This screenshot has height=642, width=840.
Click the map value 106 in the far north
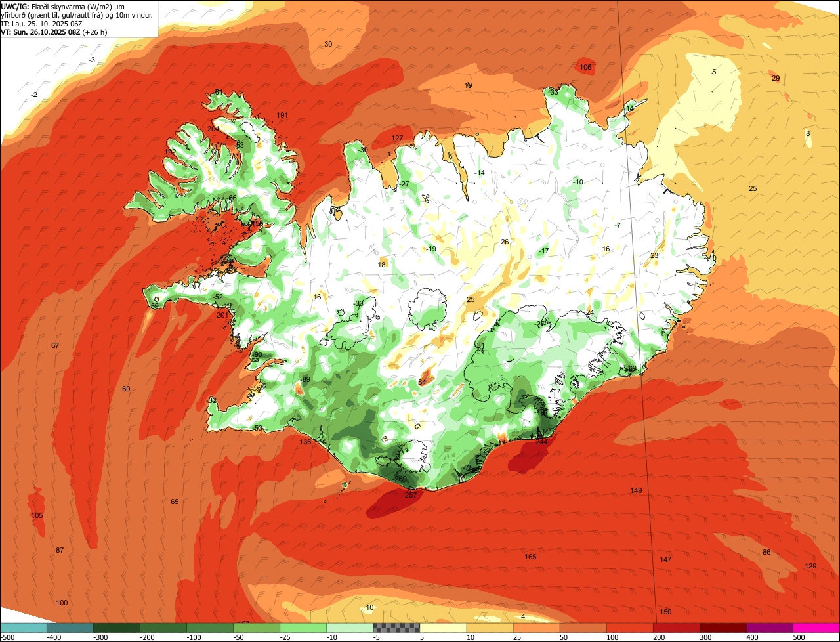point(586,67)
